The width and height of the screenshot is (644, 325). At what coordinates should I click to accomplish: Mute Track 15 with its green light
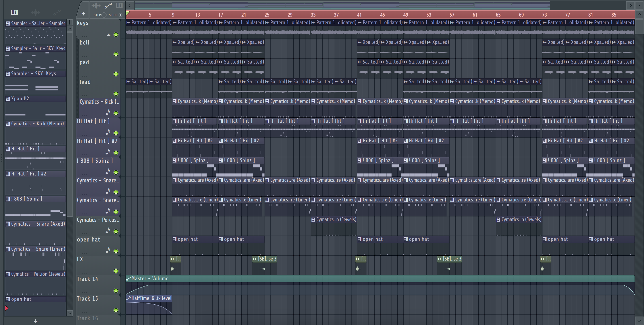[x=116, y=310]
